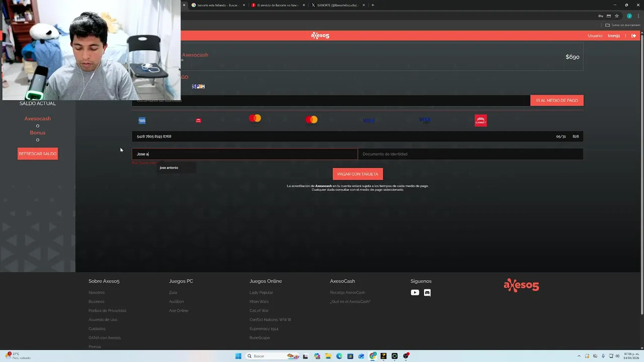Open Conflict Nations: WW III link

(x=270, y=320)
